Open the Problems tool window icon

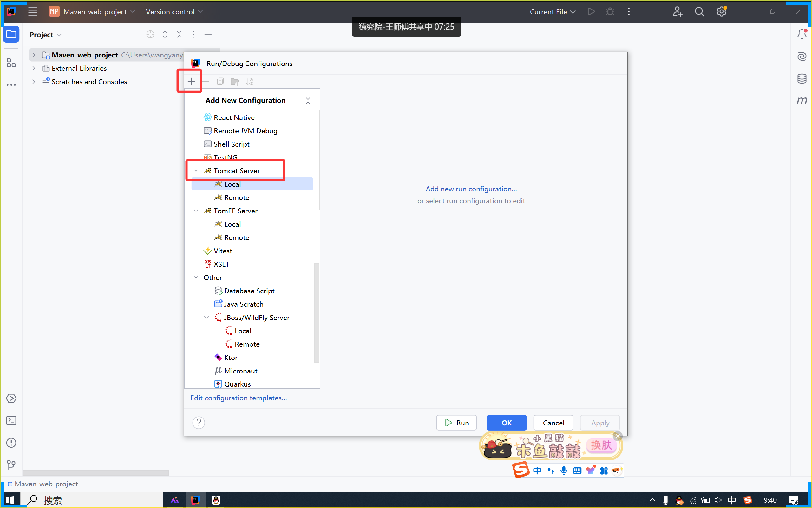click(x=11, y=443)
